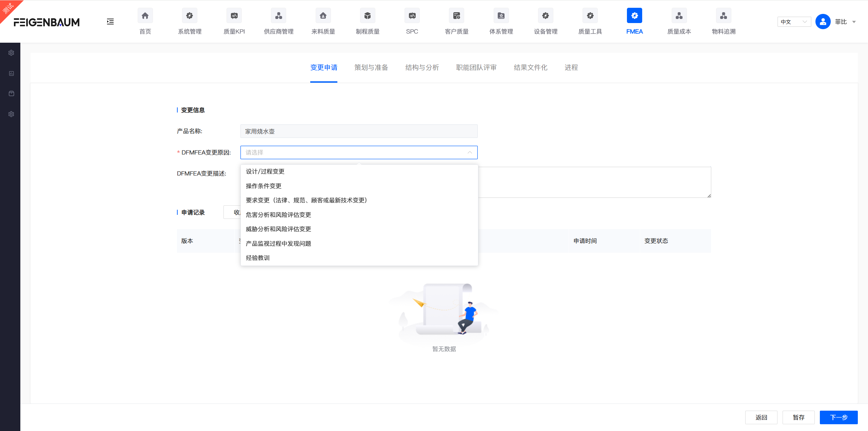The width and height of the screenshot is (868, 431).
Task: Open the 供应商管理 module icon
Action: 278,15
